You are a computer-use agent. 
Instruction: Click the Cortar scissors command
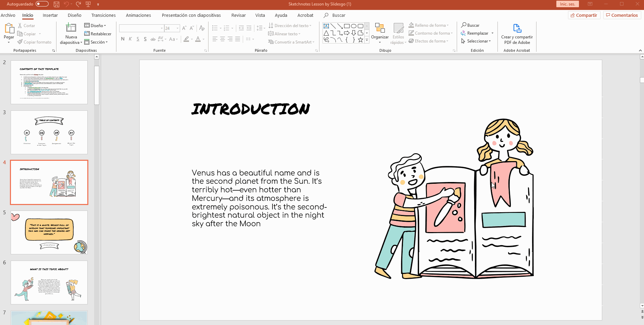(26, 26)
